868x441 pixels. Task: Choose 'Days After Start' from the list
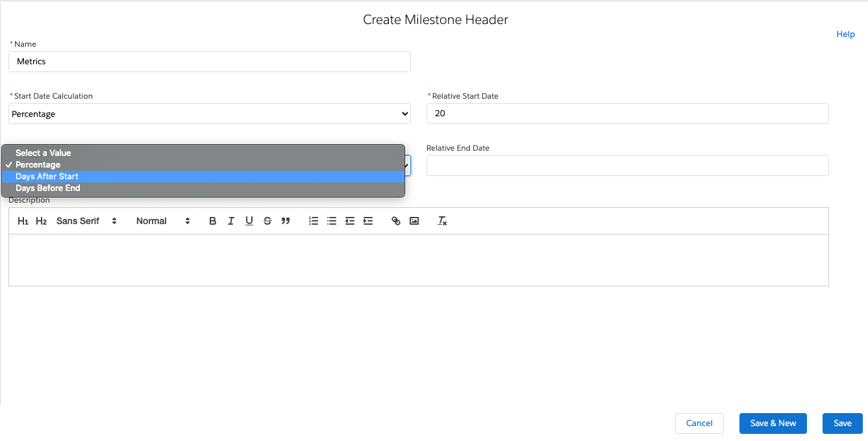[x=47, y=177]
